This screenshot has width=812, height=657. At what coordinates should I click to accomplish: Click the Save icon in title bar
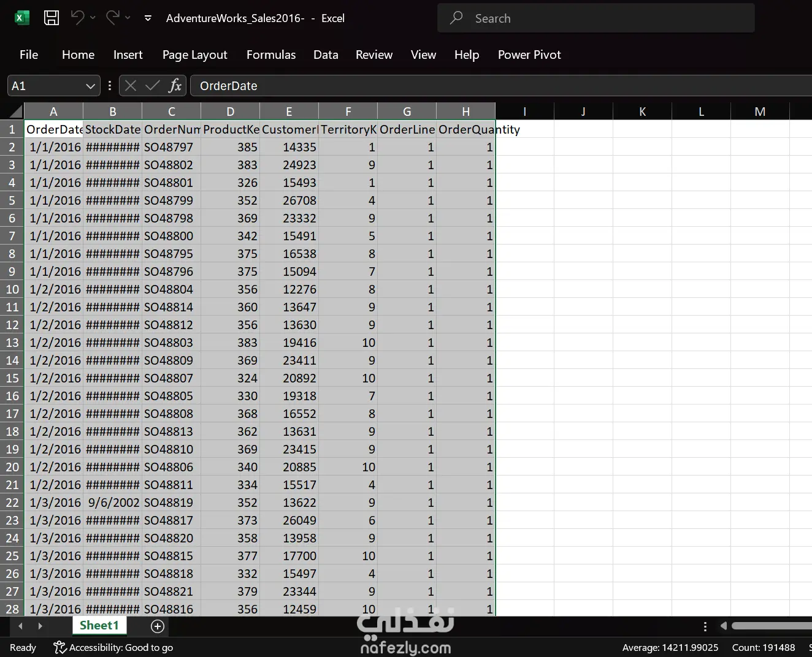52,18
